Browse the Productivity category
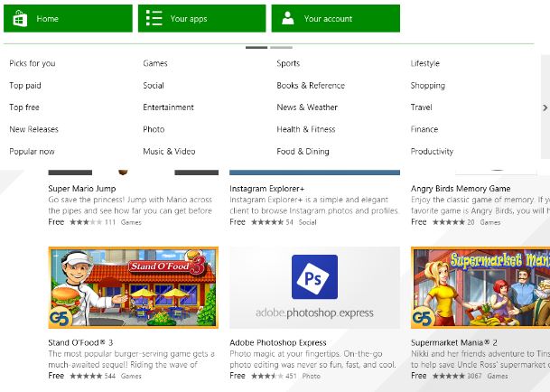Viewport: 550px width, 392px height. tap(432, 152)
